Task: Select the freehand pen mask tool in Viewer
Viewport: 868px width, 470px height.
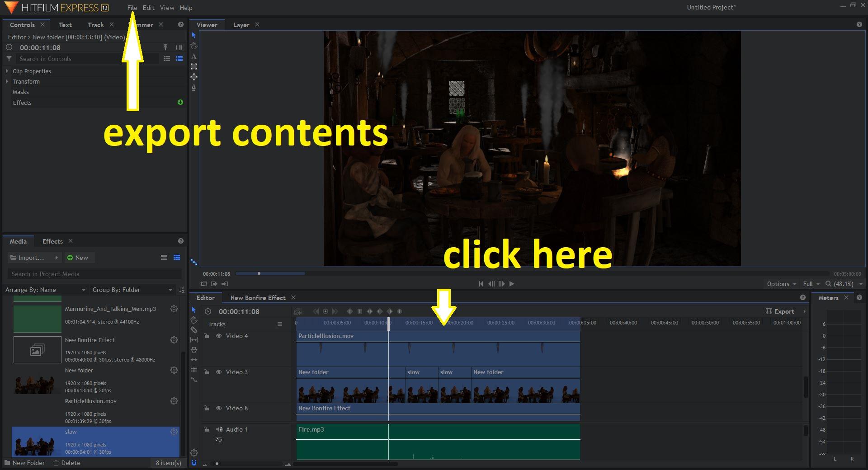Action: tap(194, 88)
